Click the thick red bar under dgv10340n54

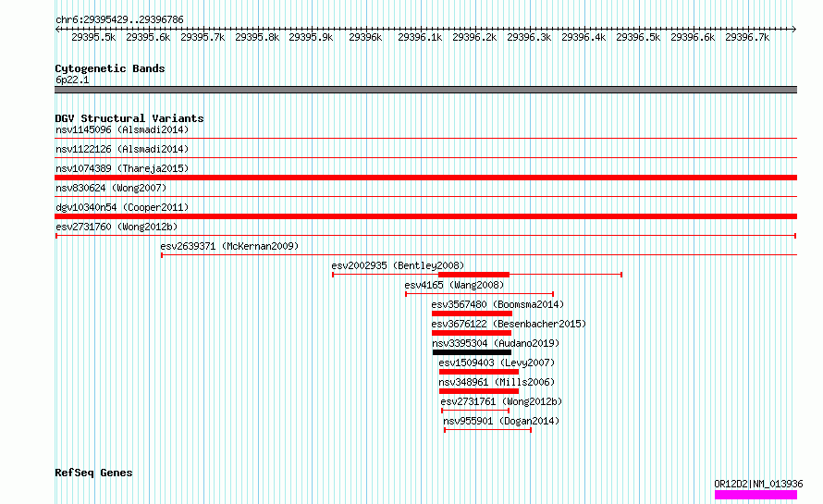(x=425, y=216)
